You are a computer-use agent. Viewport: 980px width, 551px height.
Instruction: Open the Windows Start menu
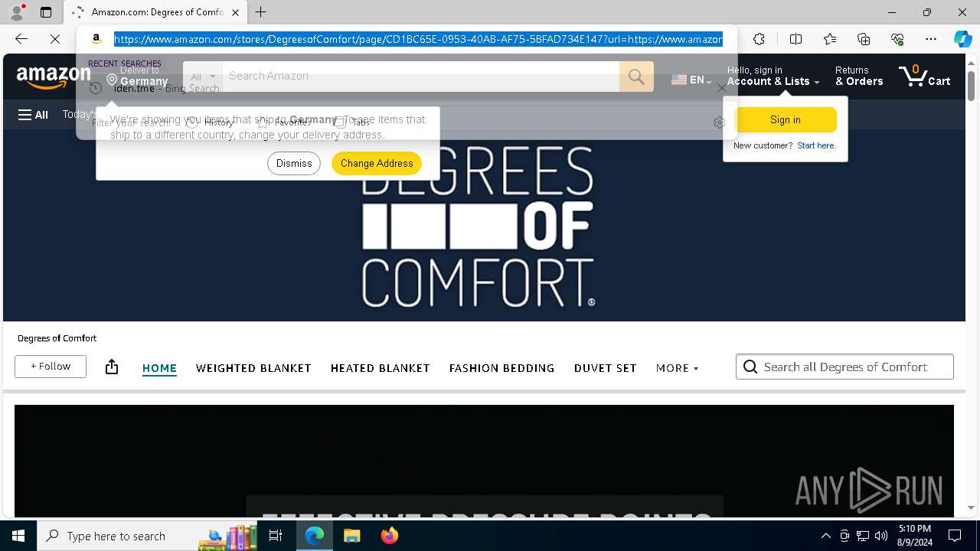coord(18,536)
